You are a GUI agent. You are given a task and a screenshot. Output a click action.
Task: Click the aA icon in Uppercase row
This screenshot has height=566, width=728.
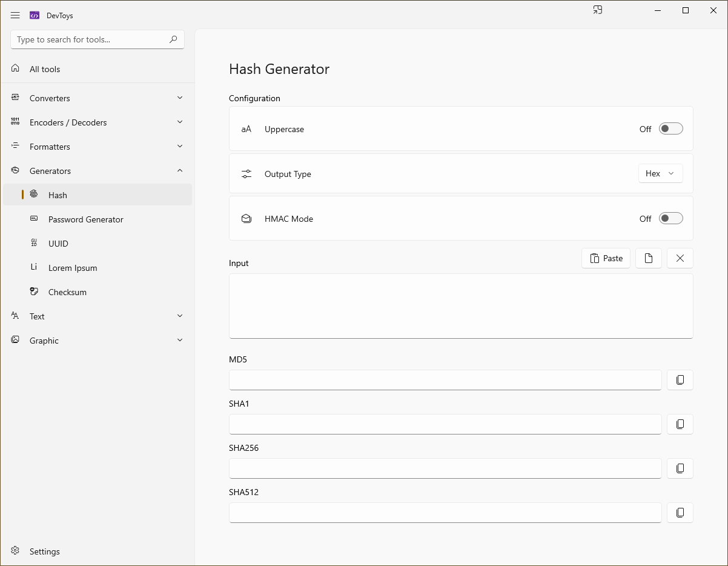click(x=247, y=129)
